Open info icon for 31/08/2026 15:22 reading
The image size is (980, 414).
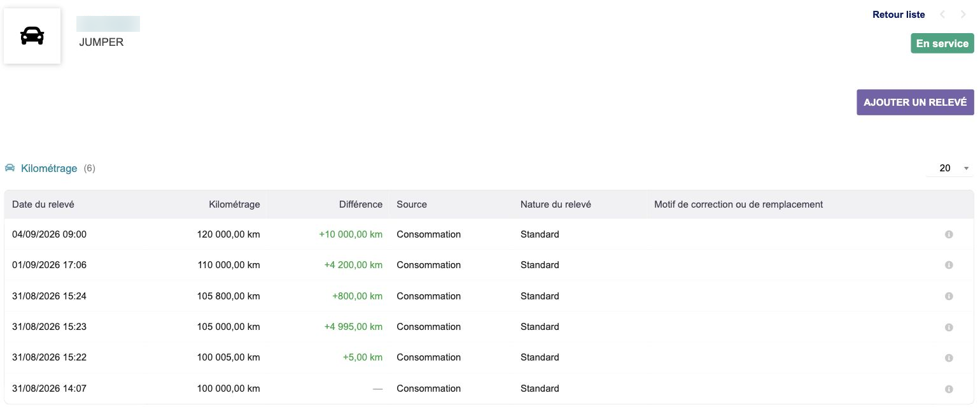(949, 357)
